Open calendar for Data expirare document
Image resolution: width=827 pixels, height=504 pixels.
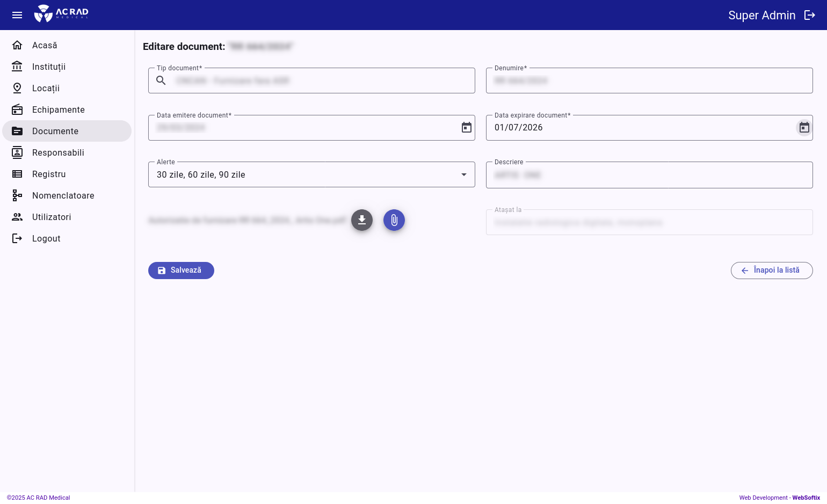804,128
